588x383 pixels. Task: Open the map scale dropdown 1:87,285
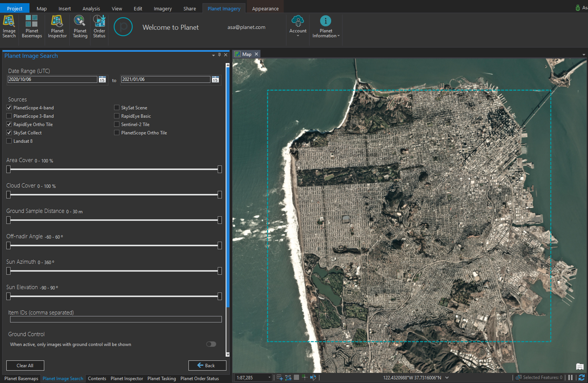pos(269,378)
